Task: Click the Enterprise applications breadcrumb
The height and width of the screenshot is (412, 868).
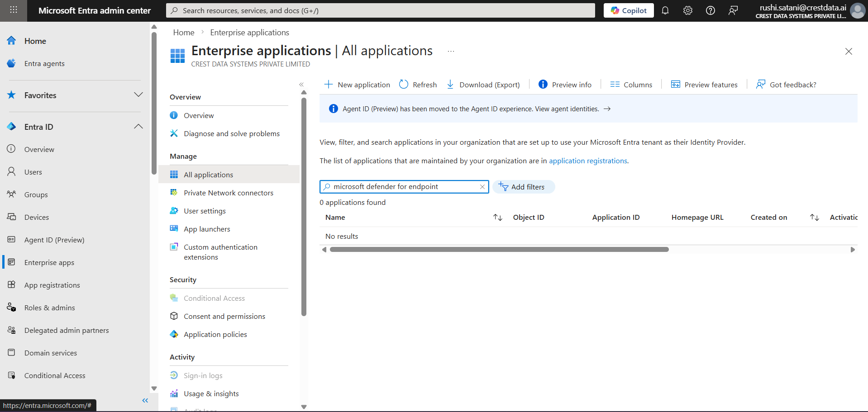Action: point(250,33)
